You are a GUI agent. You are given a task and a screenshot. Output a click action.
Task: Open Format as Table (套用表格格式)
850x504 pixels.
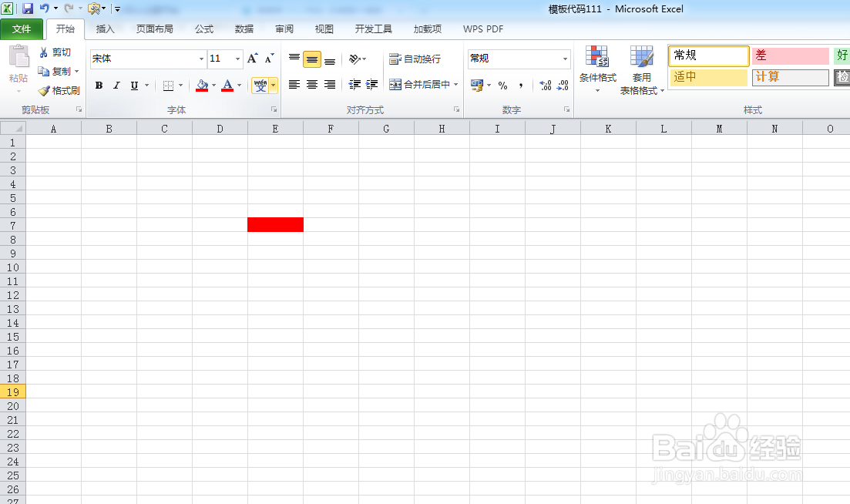pos(642,70)
